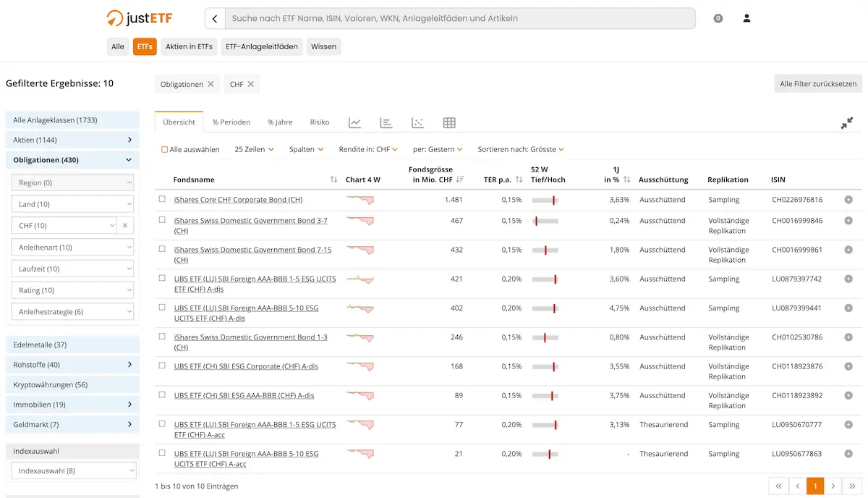This screenshot has width=868, height=498.
Task: Expand the Aktien (1144) category
Action: click(72, 140)
